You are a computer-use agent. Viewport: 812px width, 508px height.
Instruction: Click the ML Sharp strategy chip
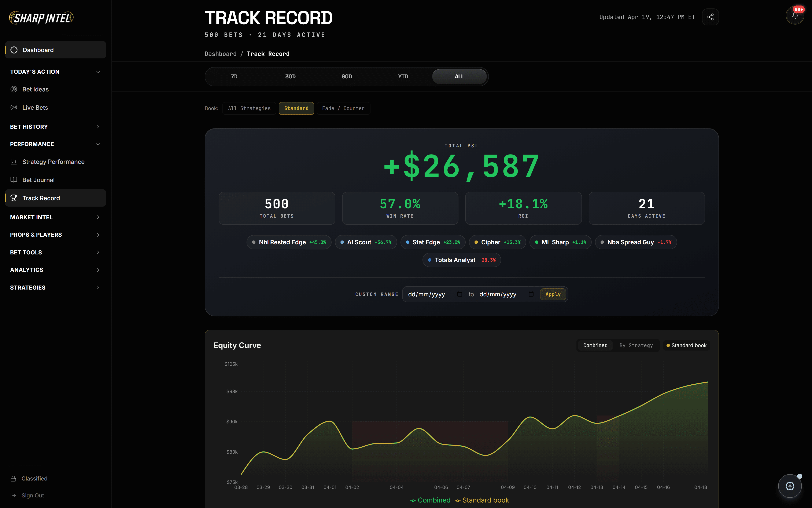pos(560,242)
